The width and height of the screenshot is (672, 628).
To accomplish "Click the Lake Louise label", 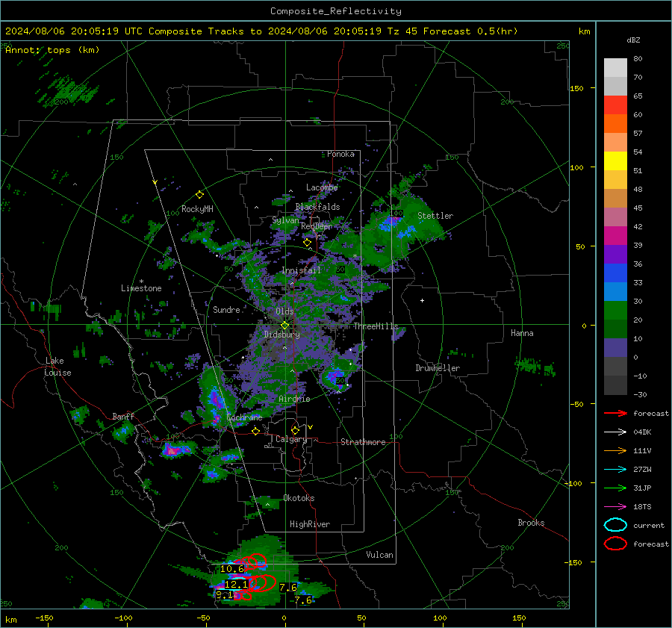I will [57, 367].
